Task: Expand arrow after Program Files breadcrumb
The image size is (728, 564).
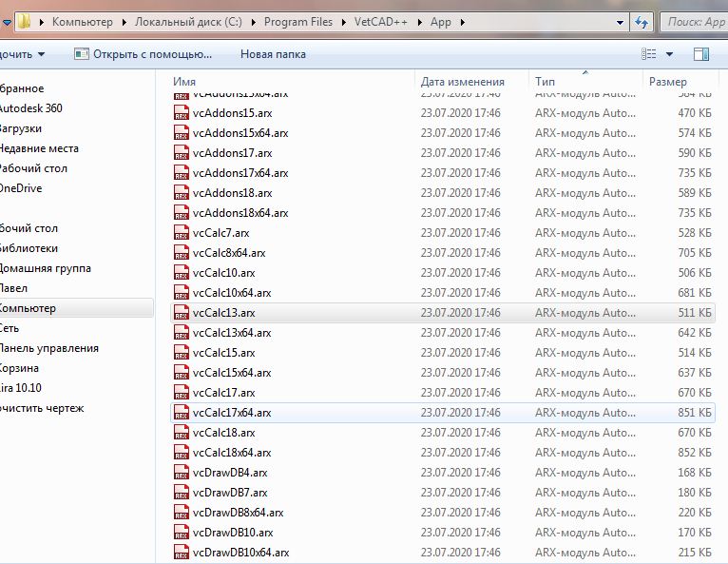Action: pos(344,22)
